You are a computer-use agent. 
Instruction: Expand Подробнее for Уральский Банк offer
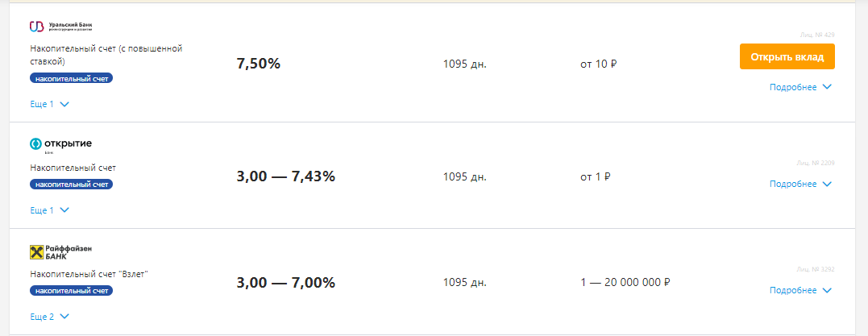pyautogui.click(x=799, y=87)
